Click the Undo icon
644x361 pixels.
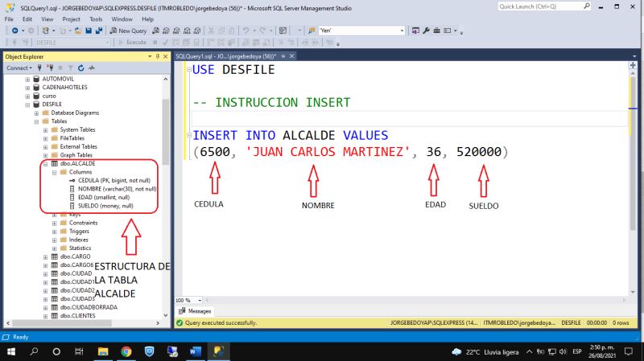point(246,31)
